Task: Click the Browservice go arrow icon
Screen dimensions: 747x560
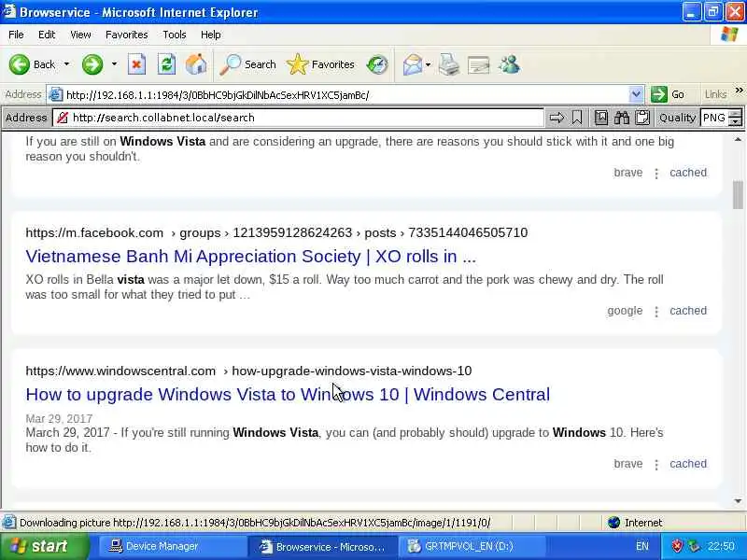Action: pos(557,118)
